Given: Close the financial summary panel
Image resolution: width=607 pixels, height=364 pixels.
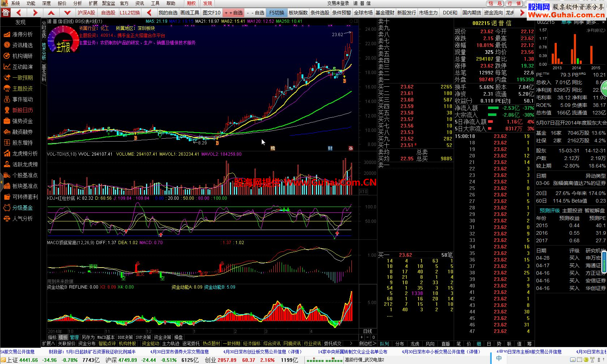Looking at the screenshot, I should (604, 22).
